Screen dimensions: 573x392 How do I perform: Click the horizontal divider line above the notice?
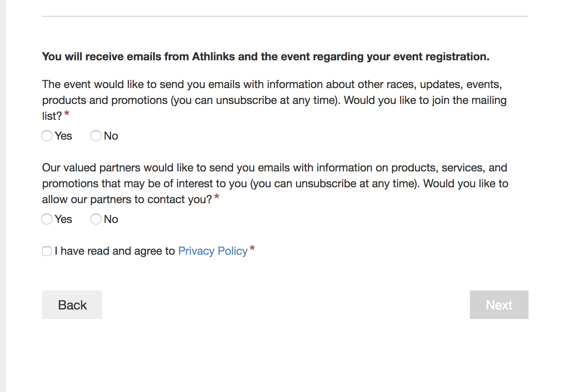(285, 16)
